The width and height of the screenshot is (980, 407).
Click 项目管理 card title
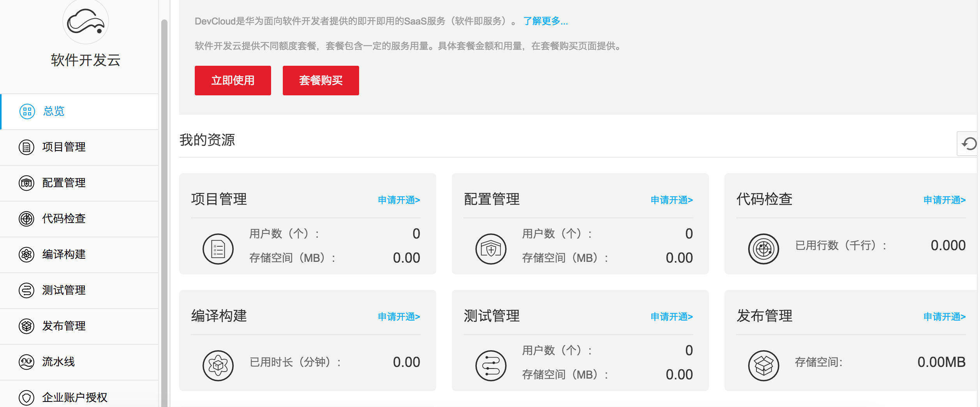pyautogui.click(x=219, y=199)
